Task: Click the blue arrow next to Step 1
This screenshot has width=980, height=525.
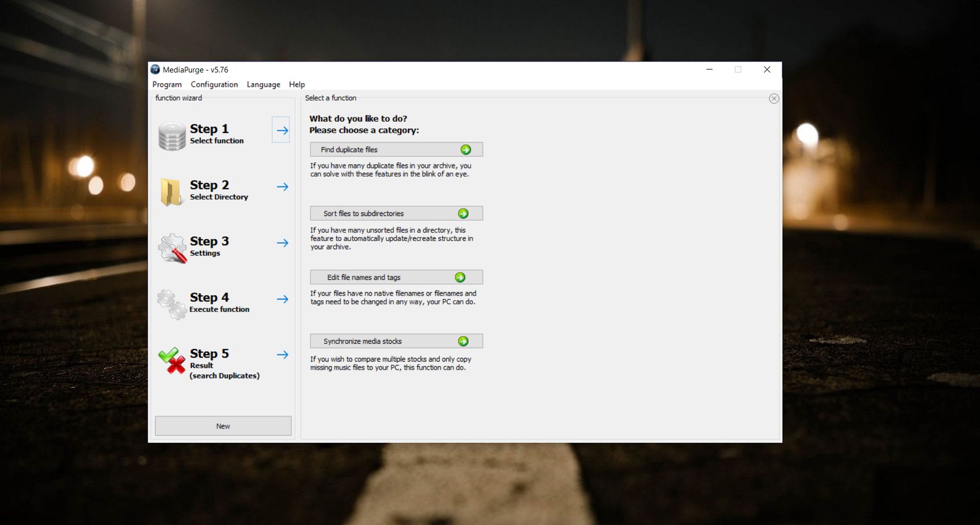Action: coord(281,130)
